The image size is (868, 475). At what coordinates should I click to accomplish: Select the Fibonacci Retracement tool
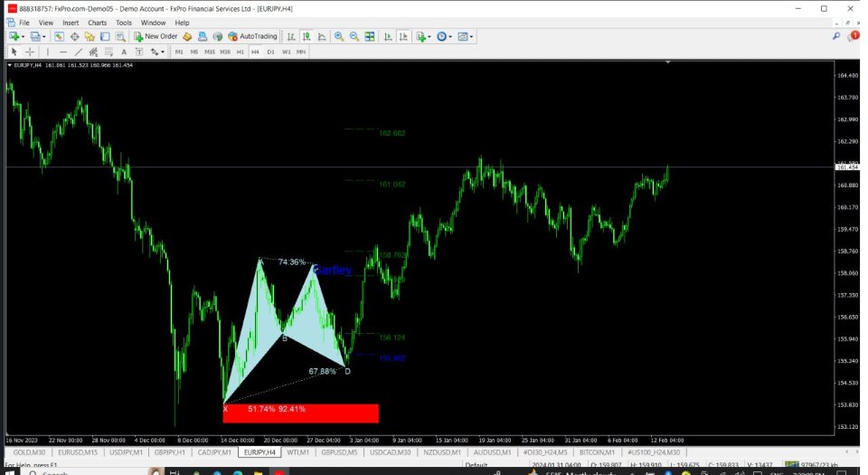(108, 52)
